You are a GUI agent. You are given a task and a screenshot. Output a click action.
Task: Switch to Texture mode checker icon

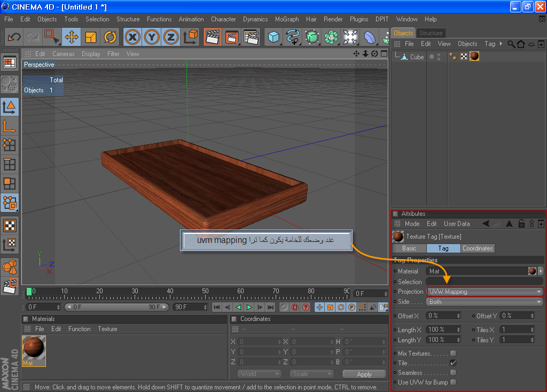point(10,225)
